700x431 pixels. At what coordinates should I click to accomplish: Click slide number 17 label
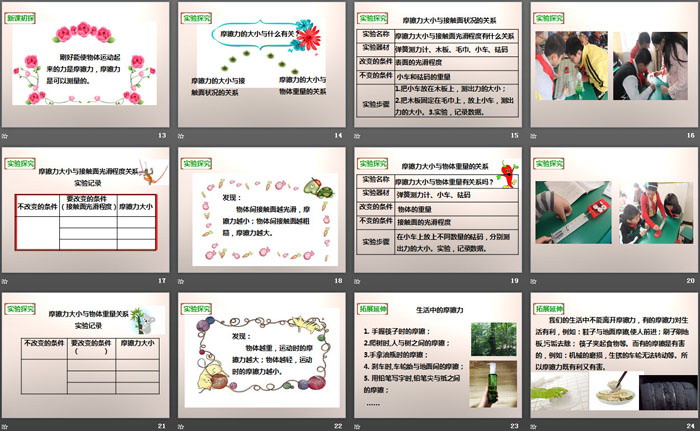162,280
